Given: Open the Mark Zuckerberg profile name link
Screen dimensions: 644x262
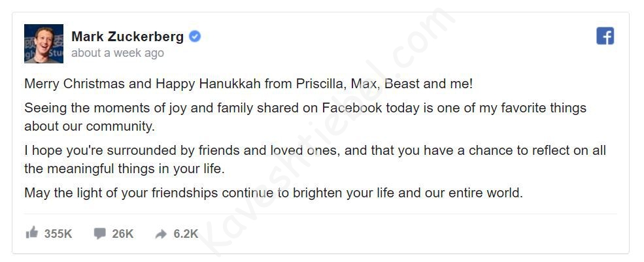Looking at the screenshot, I should tap(127, 37).
